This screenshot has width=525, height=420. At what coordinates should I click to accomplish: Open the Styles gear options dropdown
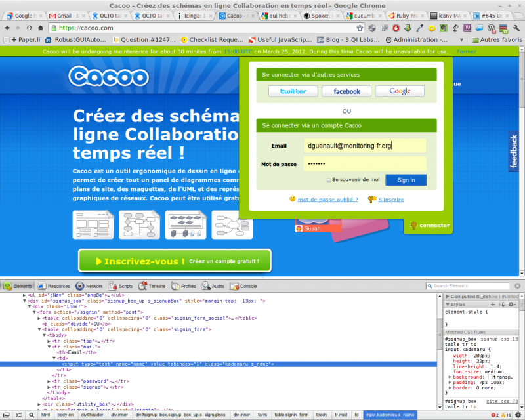click(x=513, y=304)
